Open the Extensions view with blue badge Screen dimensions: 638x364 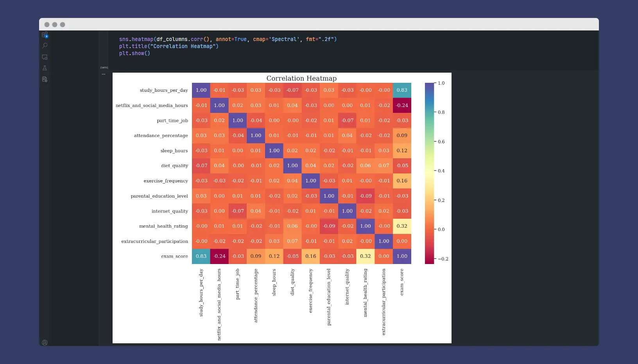click(x=45, y=35)
